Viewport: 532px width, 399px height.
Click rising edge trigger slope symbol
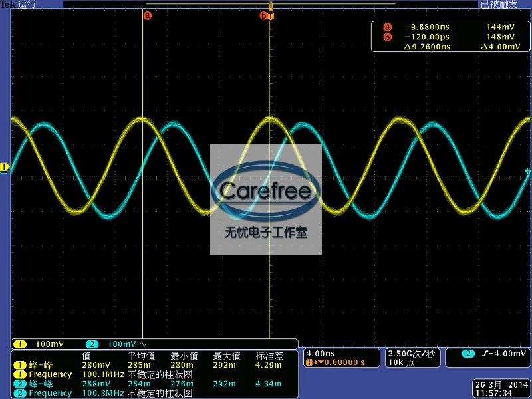coord(485,354)
